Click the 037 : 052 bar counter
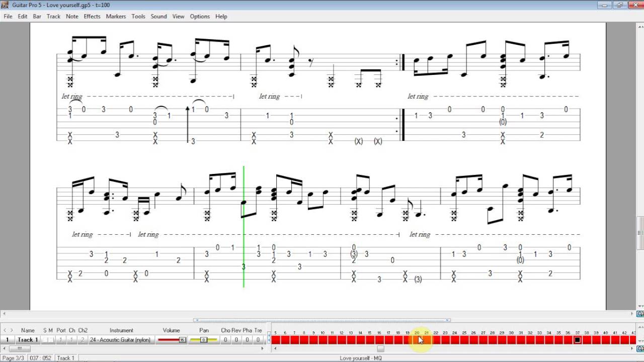This screenshot has width=644, height=362. click(x=40, y=358)
